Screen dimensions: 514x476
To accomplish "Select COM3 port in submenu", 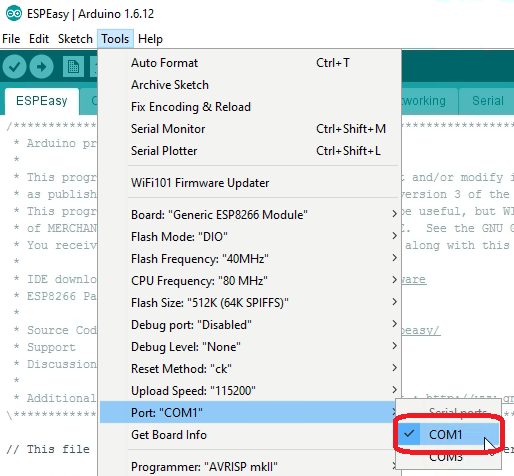I will tap(449, 456).
